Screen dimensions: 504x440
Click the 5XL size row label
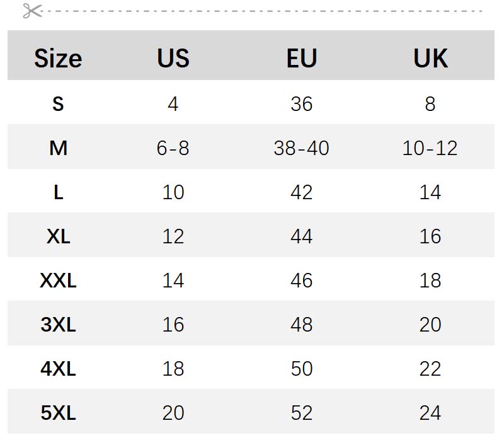pos(58,413)
